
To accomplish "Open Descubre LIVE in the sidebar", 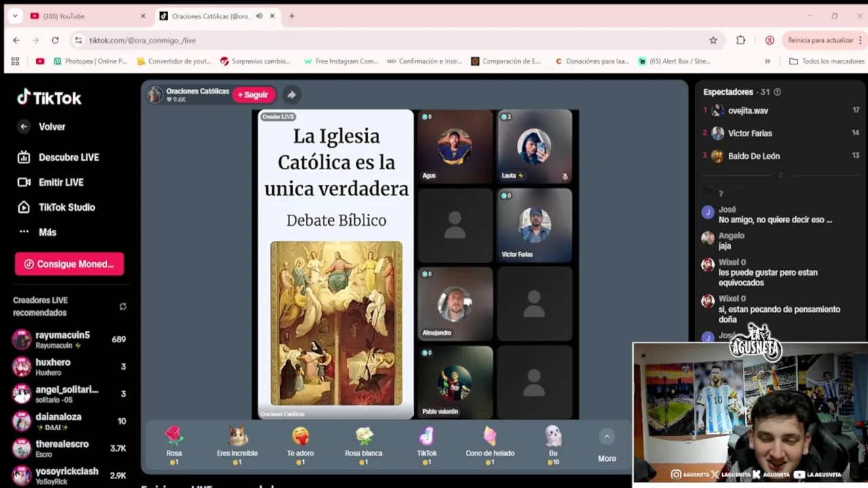I will (x=58, y=157).
